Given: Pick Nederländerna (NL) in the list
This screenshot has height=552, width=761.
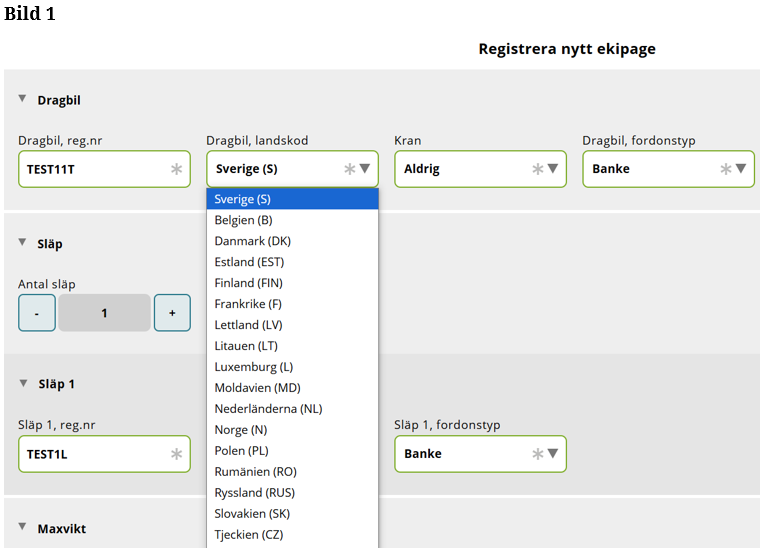Looking at the screenshot, I should pos(292,409).
